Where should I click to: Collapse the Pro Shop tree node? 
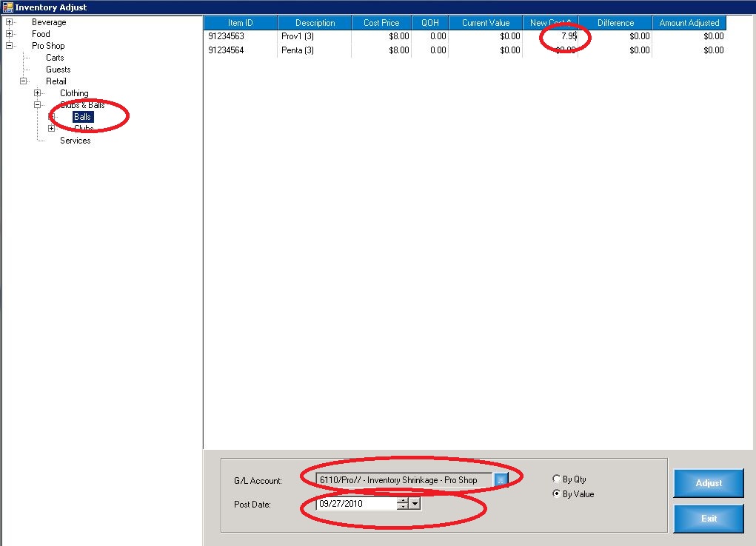9,45
